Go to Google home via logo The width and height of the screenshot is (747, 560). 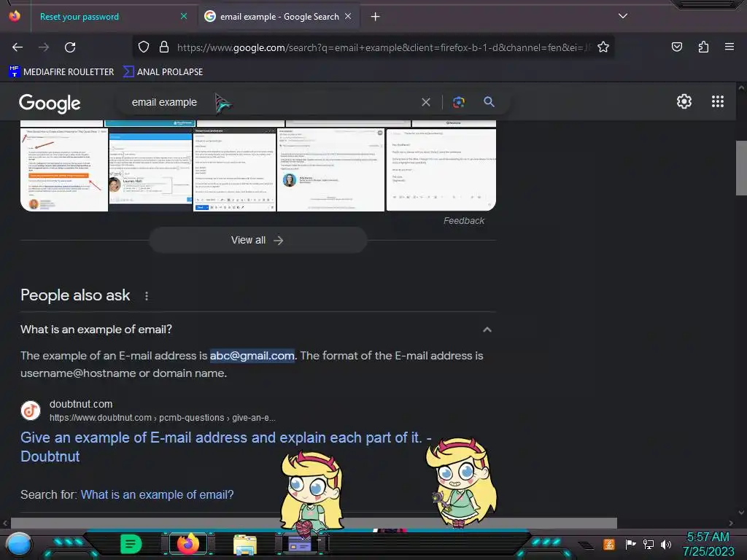[50, 103]
